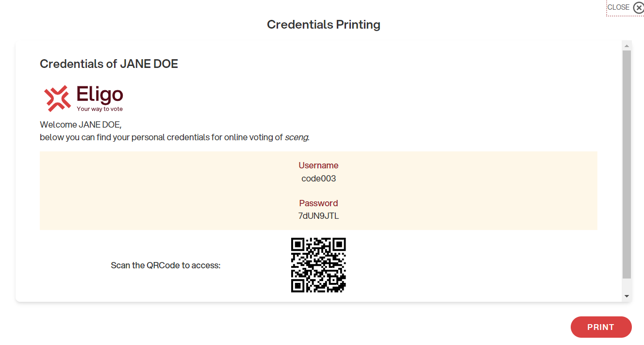Click the circled X close icon
Screen dimensions: 644x345
click(x=638, y=8)
